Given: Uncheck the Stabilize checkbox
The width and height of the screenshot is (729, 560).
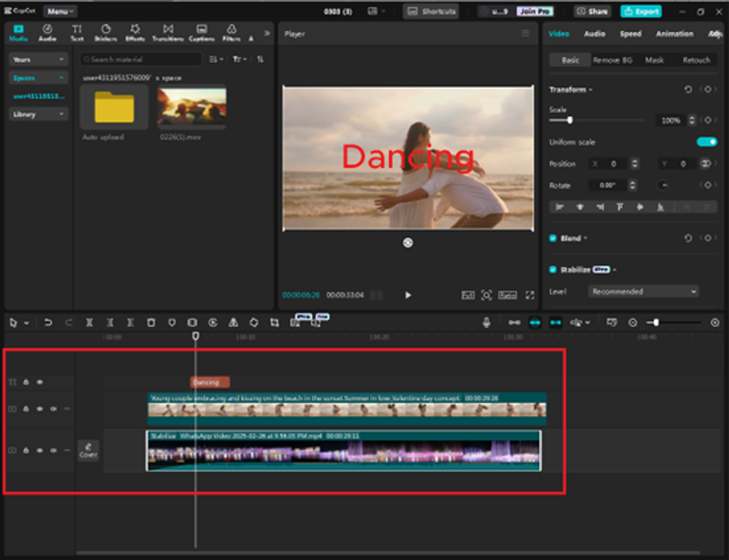Looking at the screenshot, I should [x=553, y=270].
